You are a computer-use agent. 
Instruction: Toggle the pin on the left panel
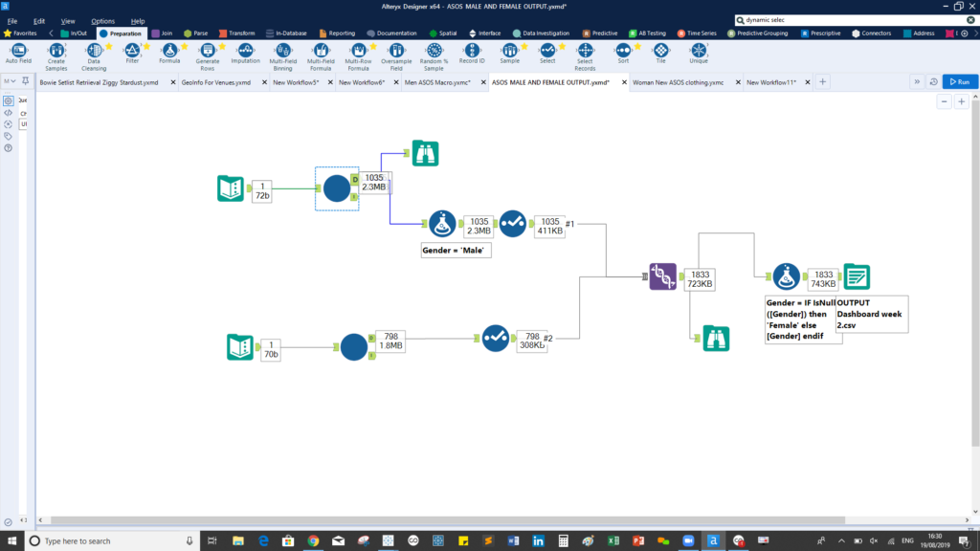[25, 81]
